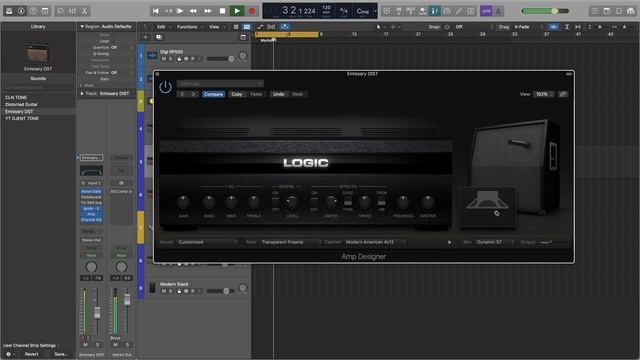This screenshot has width=640, height=360.
Task: Click the Compare button in Amp Designer
Action: point(213,94)
